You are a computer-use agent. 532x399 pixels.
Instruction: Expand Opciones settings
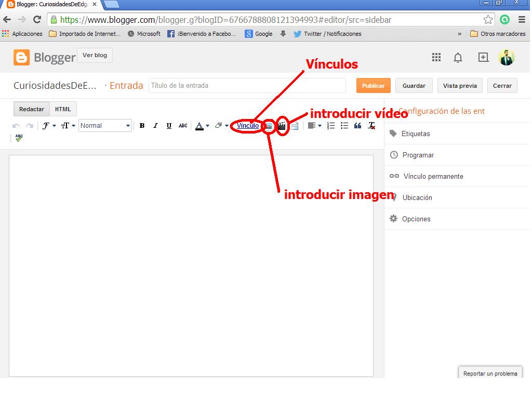[x=457, y=219]
